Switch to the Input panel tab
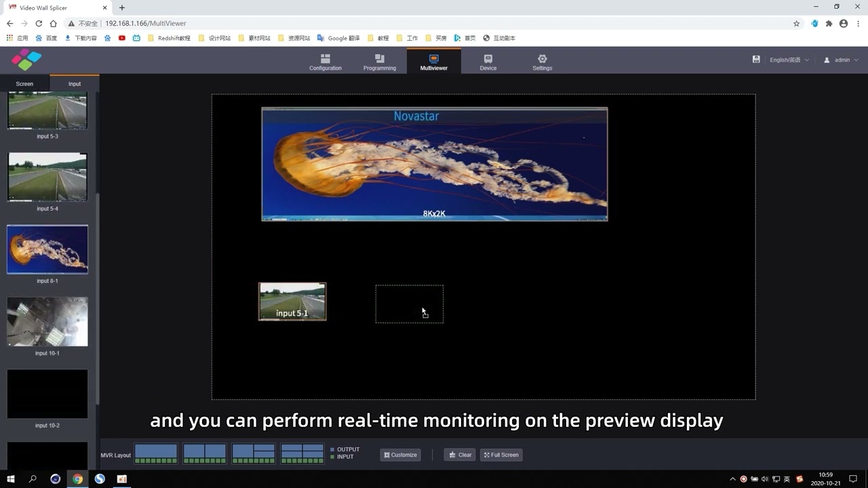 pos(75,83)
